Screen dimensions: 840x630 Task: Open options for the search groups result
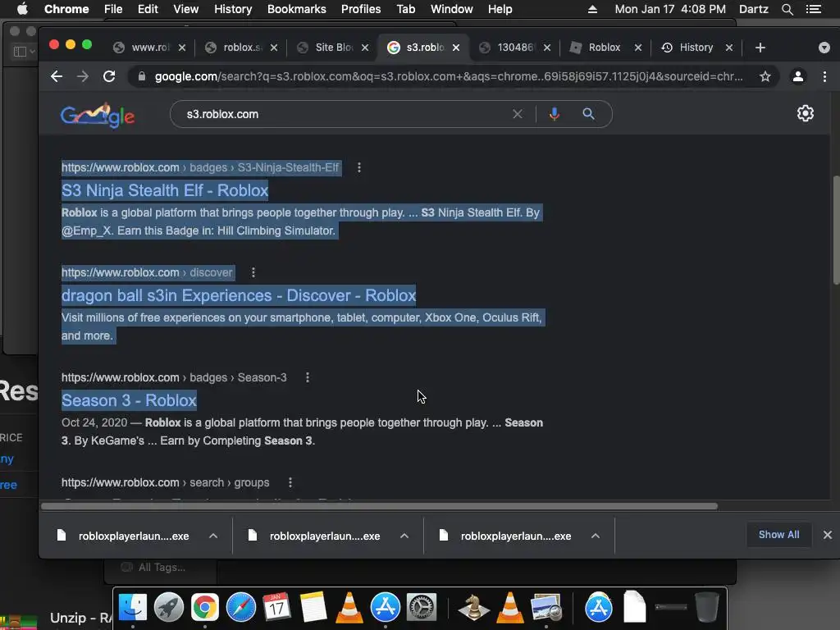click(290, 482)
